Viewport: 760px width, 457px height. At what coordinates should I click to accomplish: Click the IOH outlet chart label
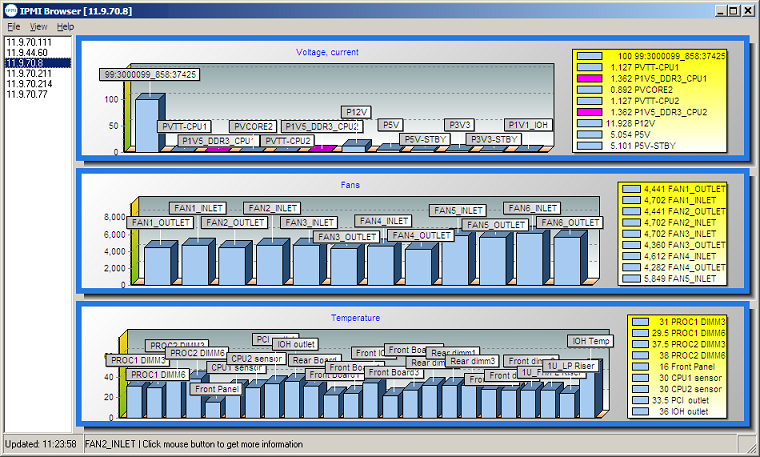295,344
